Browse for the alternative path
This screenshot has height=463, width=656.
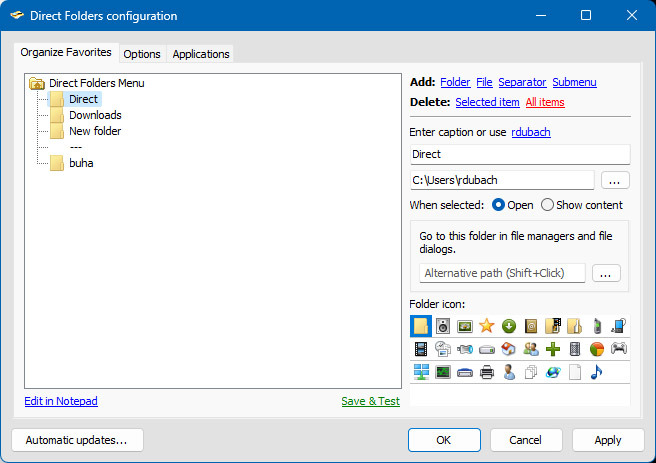coord(606,273)
